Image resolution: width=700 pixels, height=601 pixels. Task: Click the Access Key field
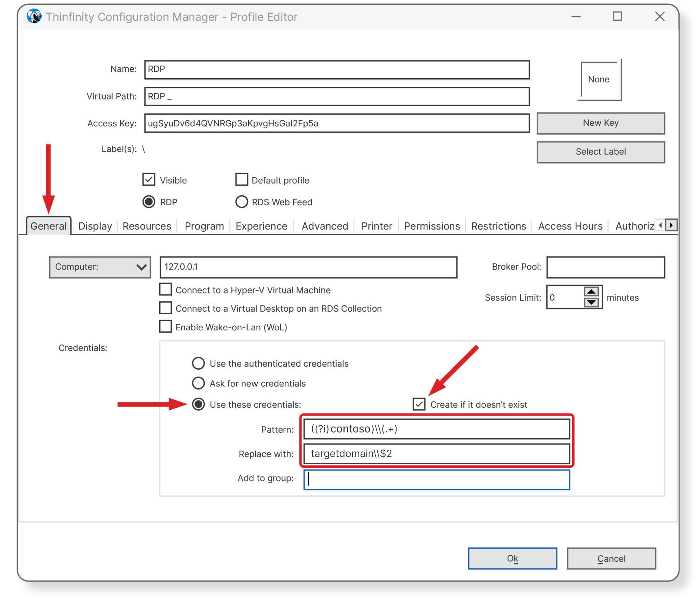click(337, 123)
